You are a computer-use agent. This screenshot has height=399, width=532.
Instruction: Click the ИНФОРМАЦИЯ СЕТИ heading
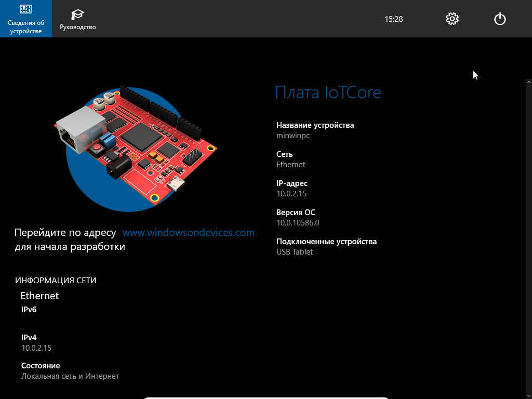pos(56,280)
